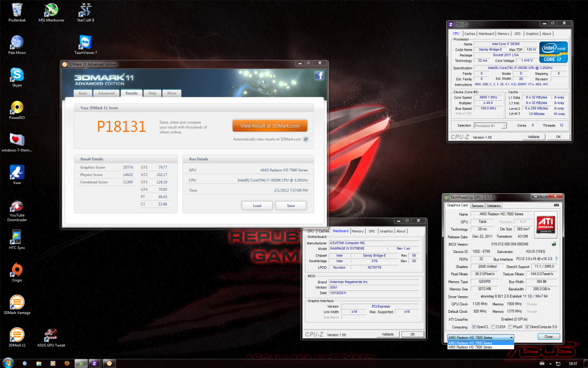
Task: Click the GPU-Z taskbar button
Action: tap(80, 363)
